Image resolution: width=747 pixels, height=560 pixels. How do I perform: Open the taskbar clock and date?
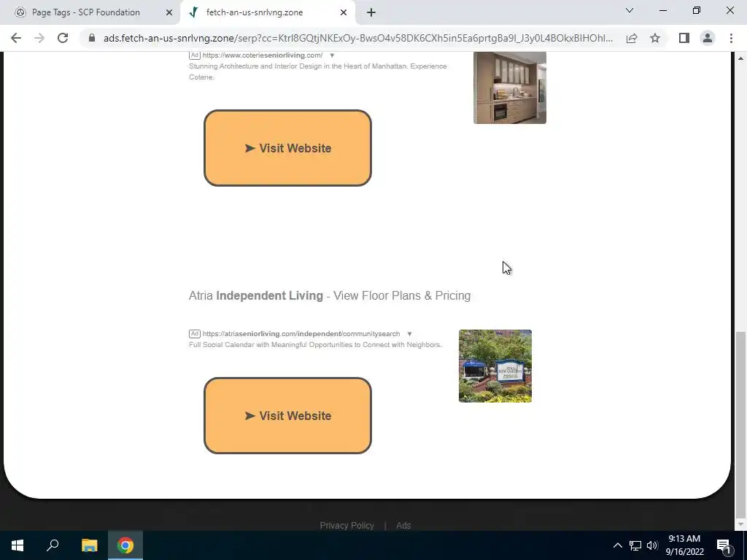click(x=684, y=545)
